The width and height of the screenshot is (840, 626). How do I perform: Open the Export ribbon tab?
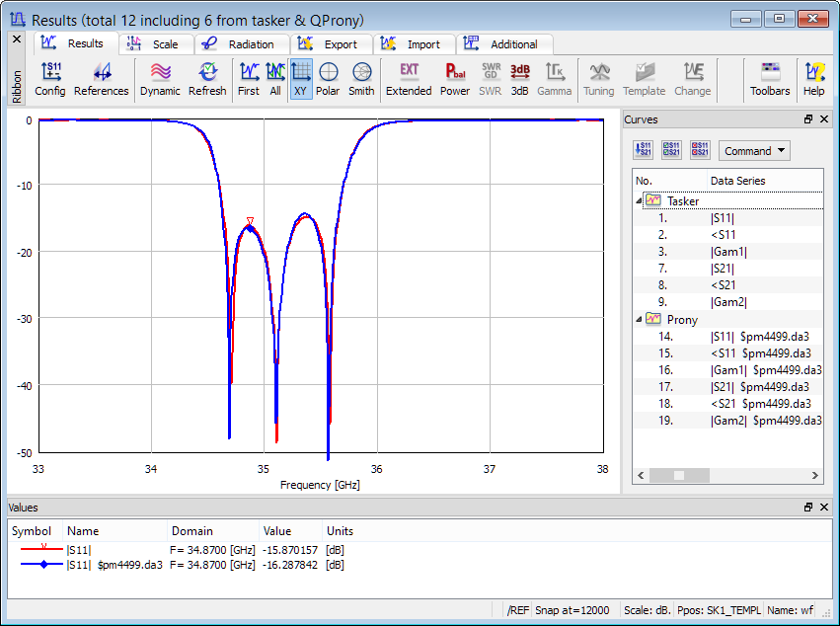tap(332, 44)
